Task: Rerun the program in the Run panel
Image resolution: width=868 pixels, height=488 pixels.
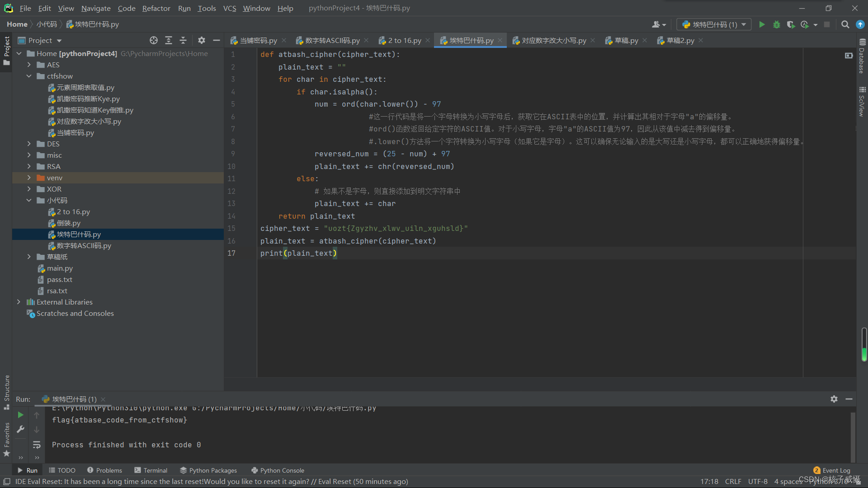Action: [20, 415]
